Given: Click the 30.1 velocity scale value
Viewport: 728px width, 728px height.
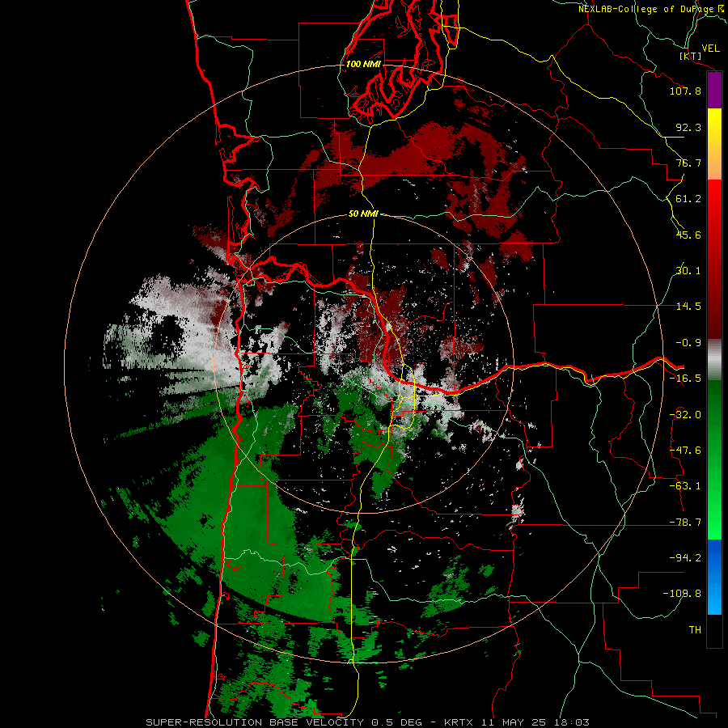Looking at the screenshot, I should pos(688,271).
